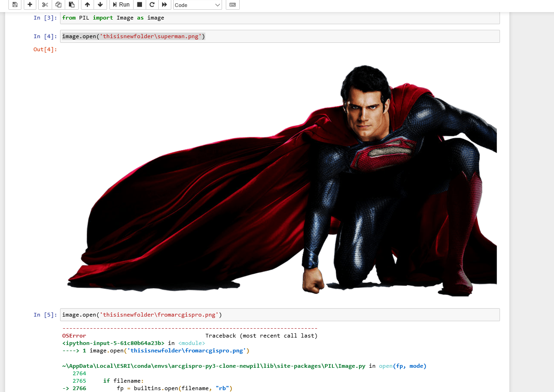The width and height of the screenshot is (554, 392).
Task: Click the Out[4]: output prompt
Action: point(45,49)
